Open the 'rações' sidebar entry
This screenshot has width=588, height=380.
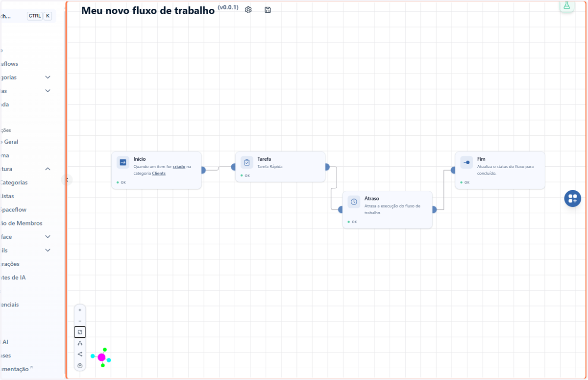pos(10,264)
